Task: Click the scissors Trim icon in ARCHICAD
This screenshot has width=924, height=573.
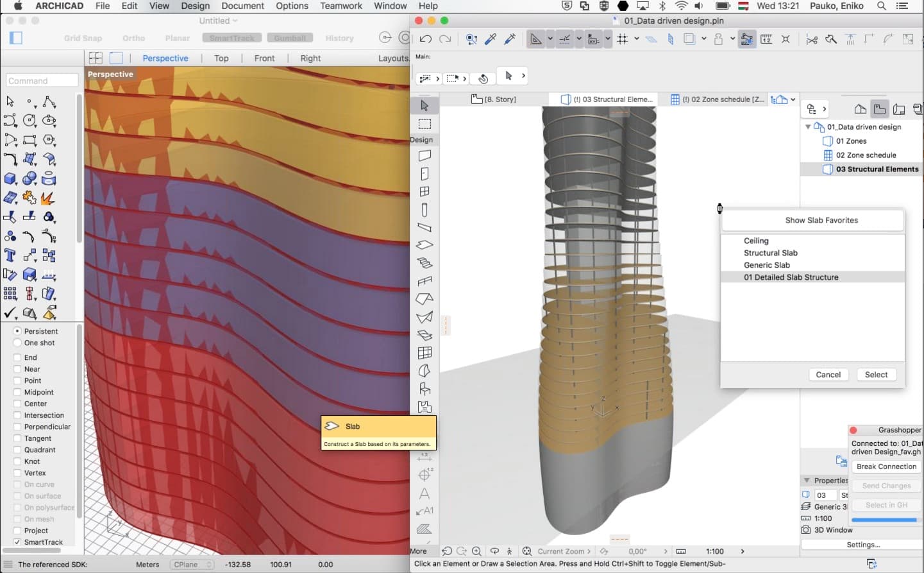Action: click(x=812, y=39)
